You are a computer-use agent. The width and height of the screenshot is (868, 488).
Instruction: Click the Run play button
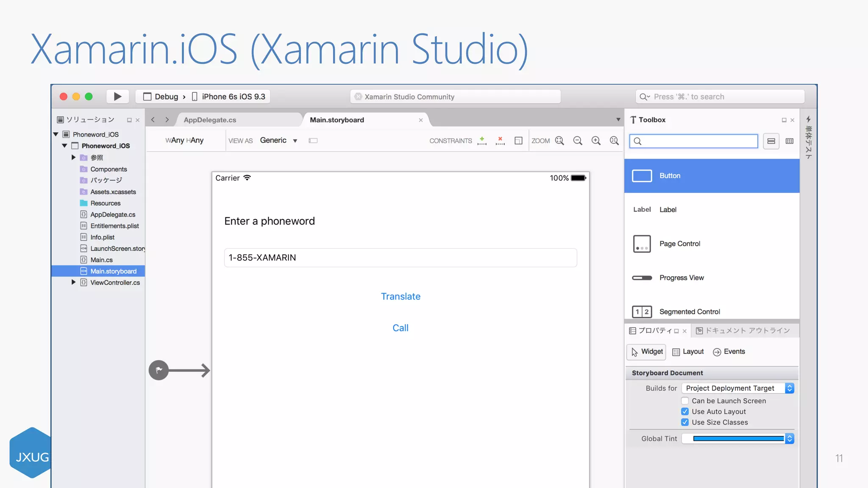pos(117,97)
